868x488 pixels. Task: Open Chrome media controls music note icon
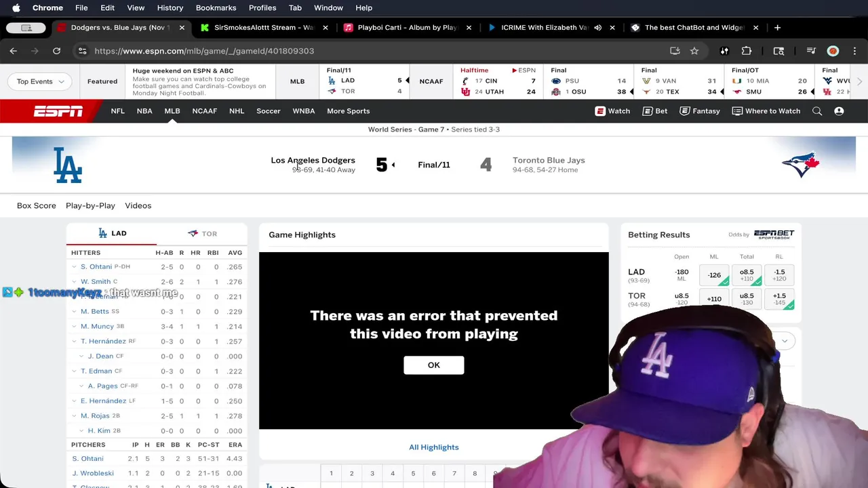(810, 51)
